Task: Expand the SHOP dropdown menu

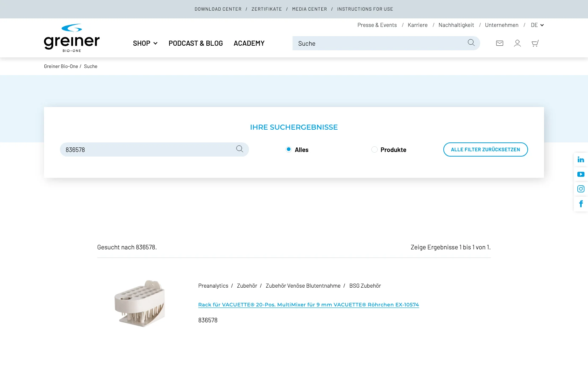Action: [x=145, y=43]
